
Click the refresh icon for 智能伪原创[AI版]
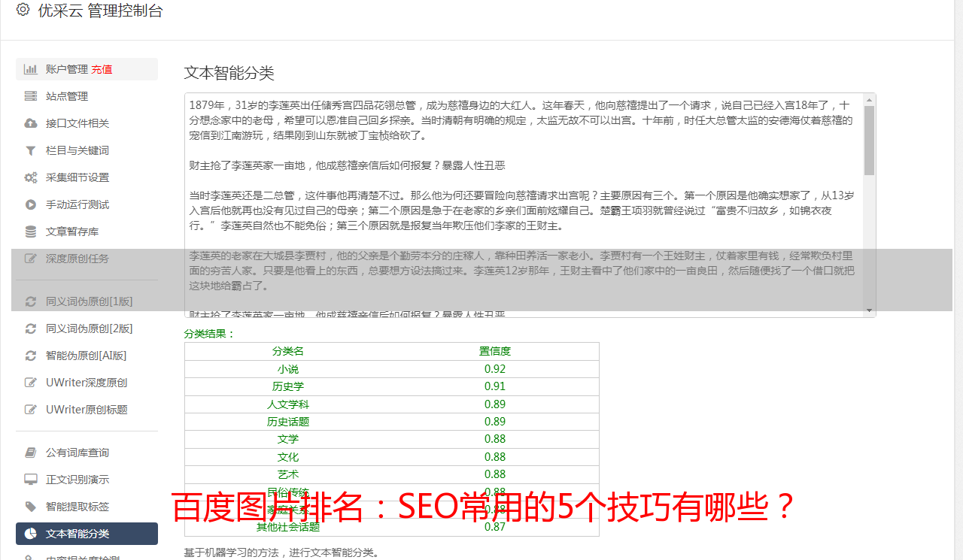pos(31,356)
